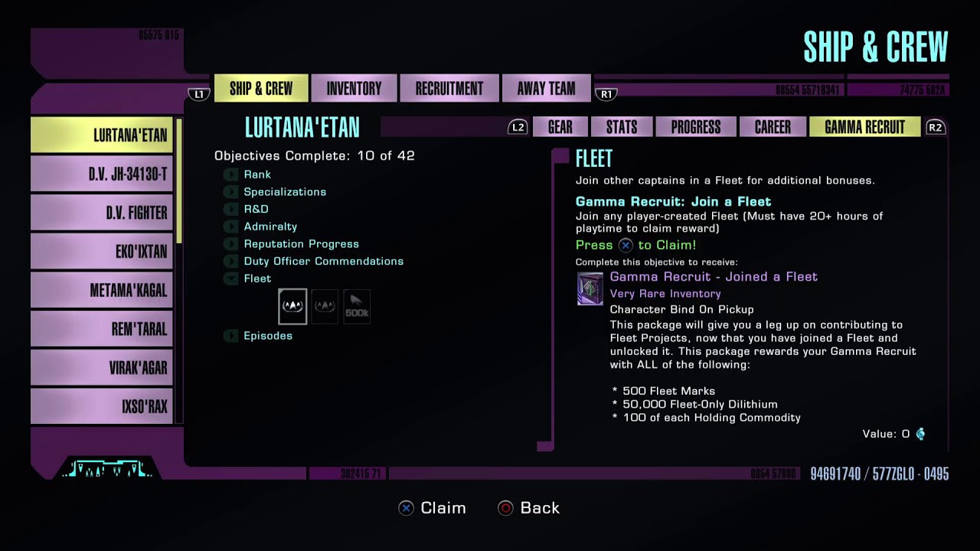Viewport: 980px width, 551px height.
Task: Select the second Fleet objective badge
Action: 325,306
